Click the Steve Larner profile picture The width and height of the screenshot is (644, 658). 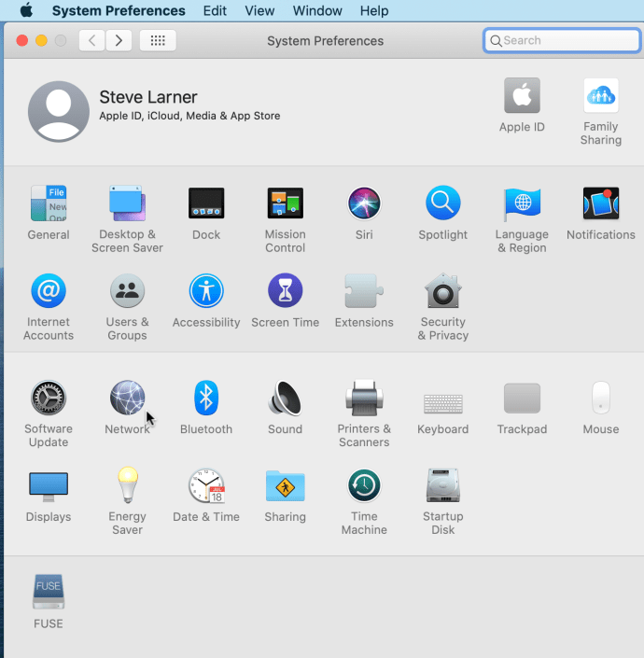(59, 111)
